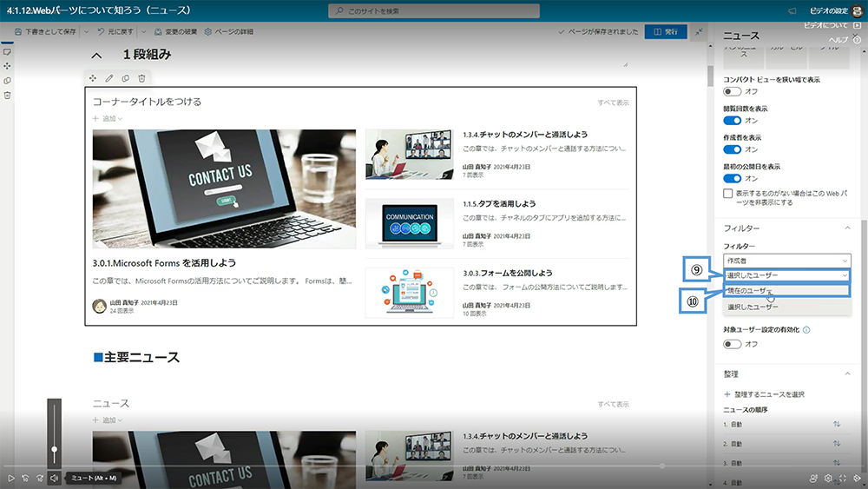This screenshot has width=868, height=489.
Task: Click the info icon beside 対象ユーザー設定の有効化
Action: 806,330
